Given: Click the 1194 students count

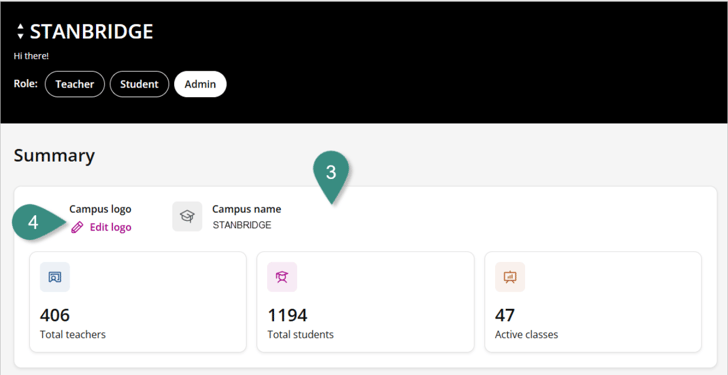Looking at the screenshot, I should [287, 316].
